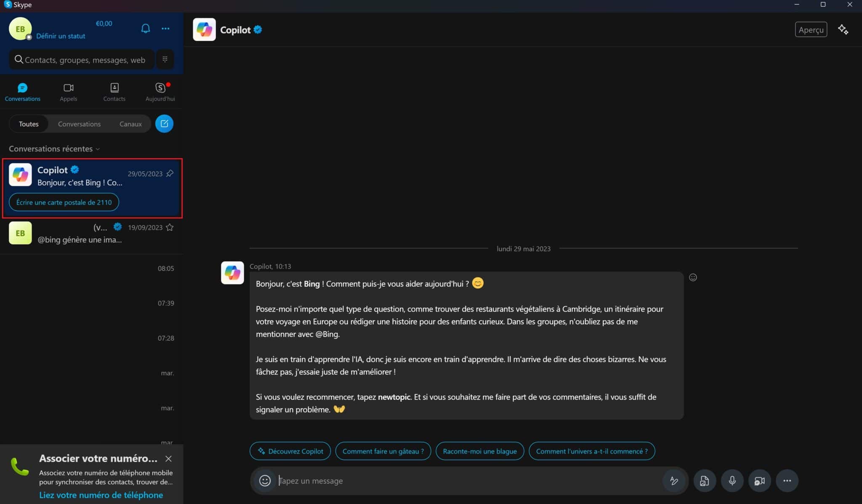Viewport: 862px width, 504px height.
Task: Collapse the Conversations récentes section
Action: (x=54, y=149)
